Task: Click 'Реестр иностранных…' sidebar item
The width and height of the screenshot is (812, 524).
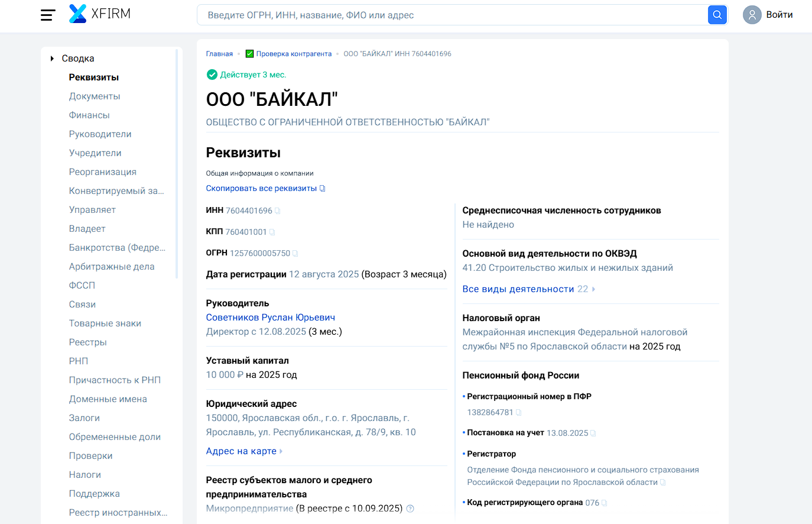Action: 118,513
